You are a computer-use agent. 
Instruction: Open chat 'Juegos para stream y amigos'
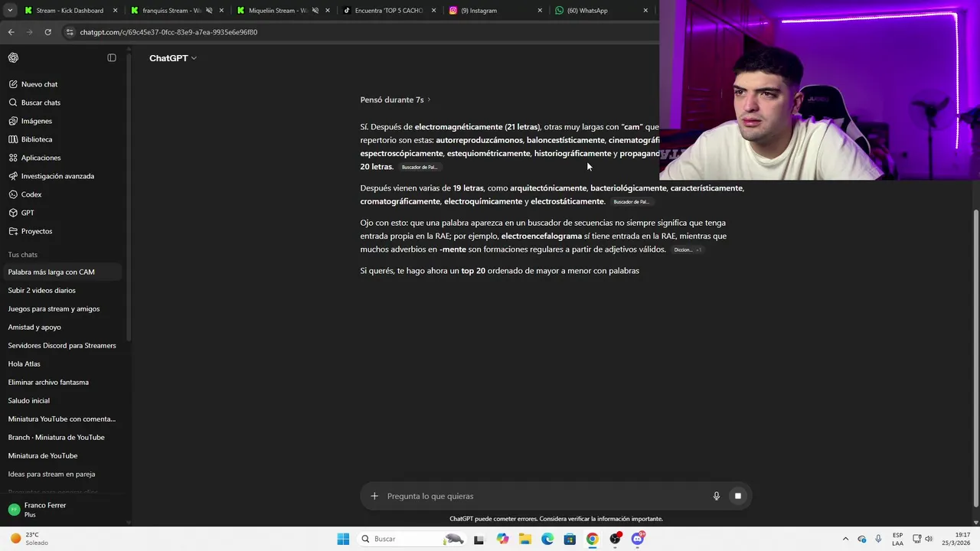(x=61, y=309)
